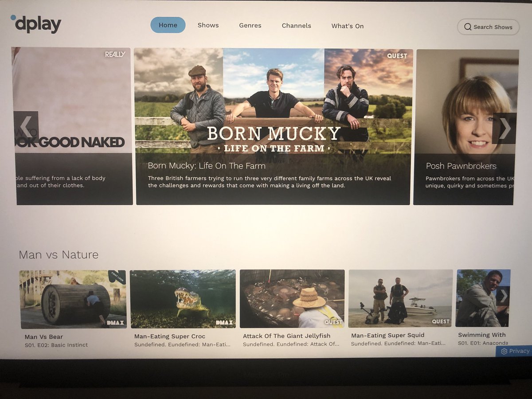532x399 pixels.
Task: Open the Genres page
Action: (x=250, y=26)
